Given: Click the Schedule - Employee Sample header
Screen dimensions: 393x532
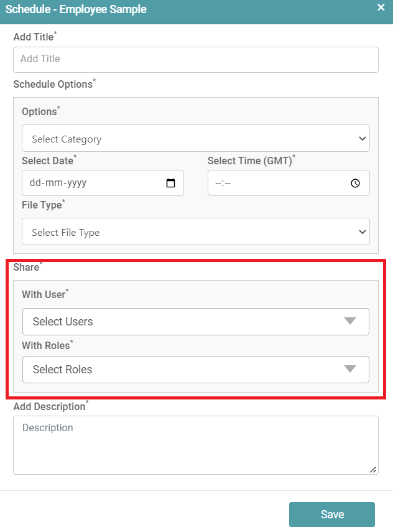Looking at the screenshot, I should tap(76, 9).
